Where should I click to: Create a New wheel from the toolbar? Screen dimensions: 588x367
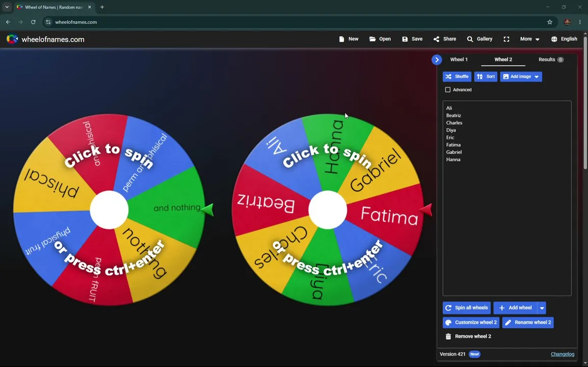(x=349, y=39)
